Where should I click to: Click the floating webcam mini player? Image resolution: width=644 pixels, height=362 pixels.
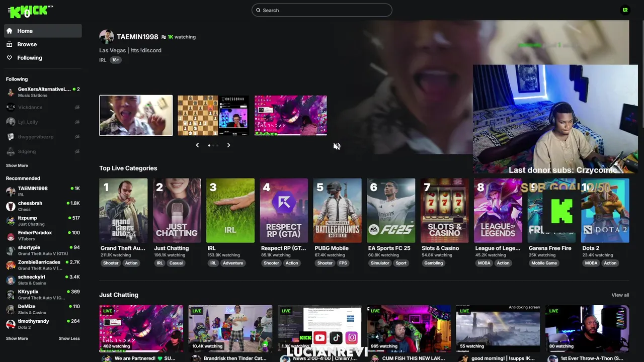click(x=555, y=119)
